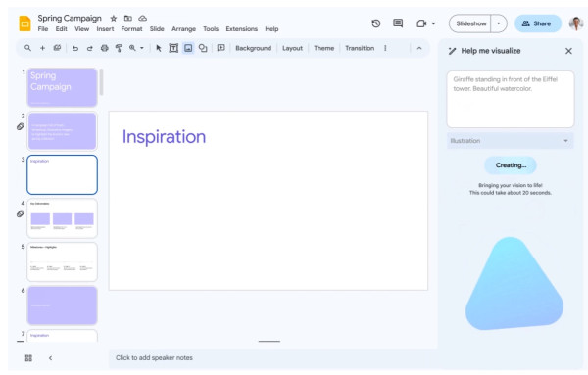Image resolution: width=588 pixels, height=375 pixels.
Task: Select slide 3 Inspiration thumbnail
Action: pos(63,174)
